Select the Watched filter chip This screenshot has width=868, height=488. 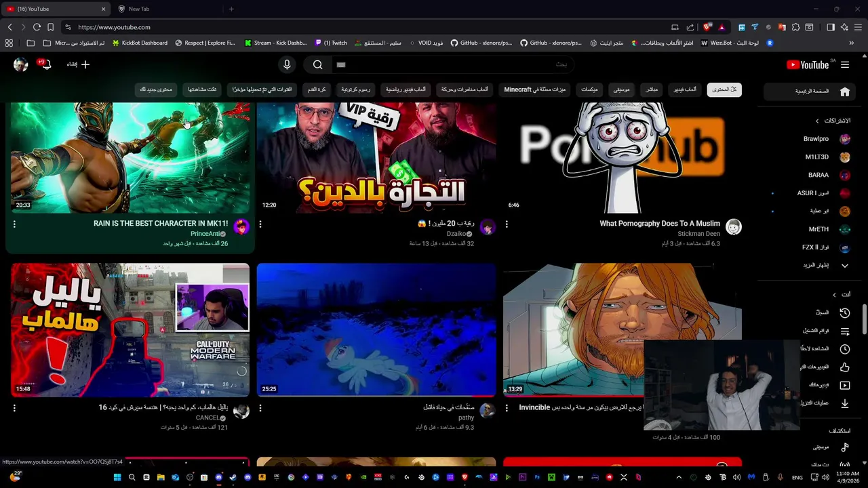tap(202, 89)
